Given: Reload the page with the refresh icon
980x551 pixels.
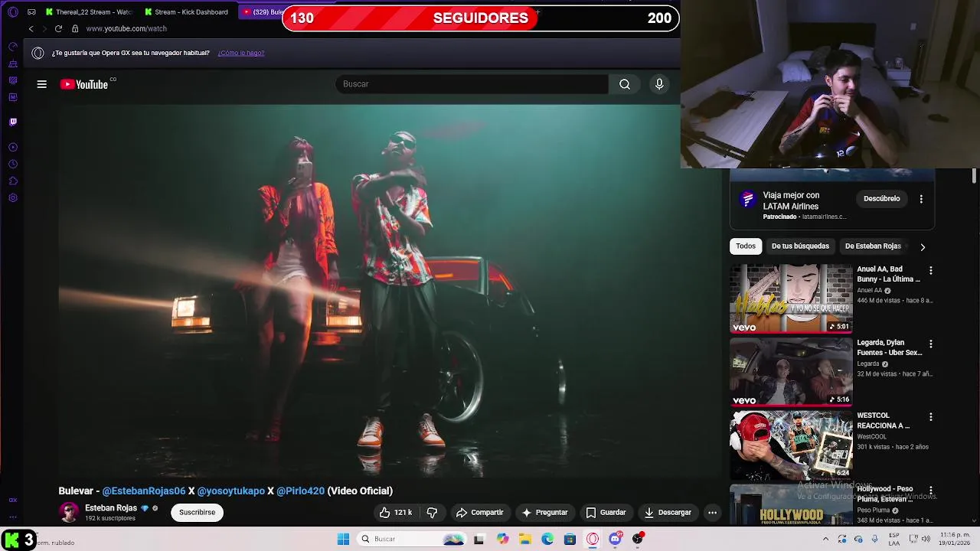Looking at the screenshot, I should click(x=58, y=28).
